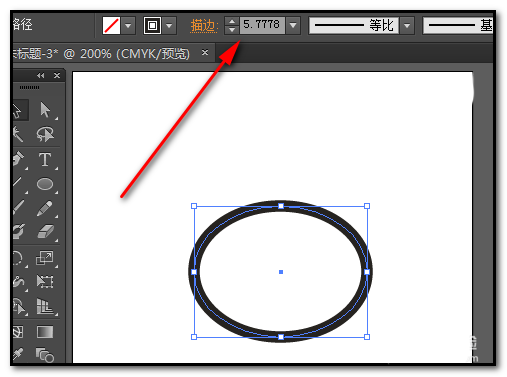Screen dimensions: 507x377
Task: Select the Shape Builder tool
Action: coord(19,306)
